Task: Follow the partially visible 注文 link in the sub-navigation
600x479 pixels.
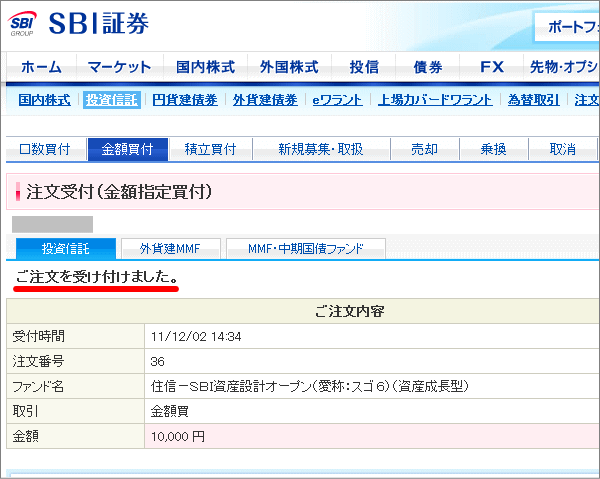Action: (587, 100)
